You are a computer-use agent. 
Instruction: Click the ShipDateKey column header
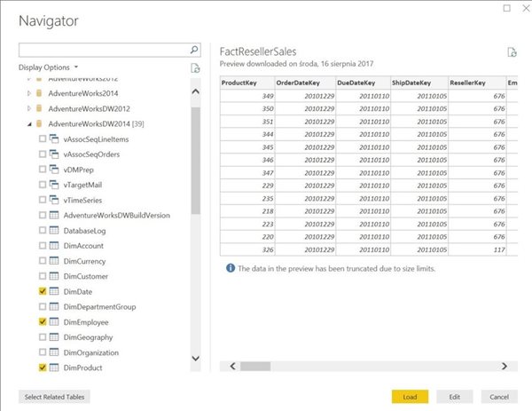coord(419,83)
